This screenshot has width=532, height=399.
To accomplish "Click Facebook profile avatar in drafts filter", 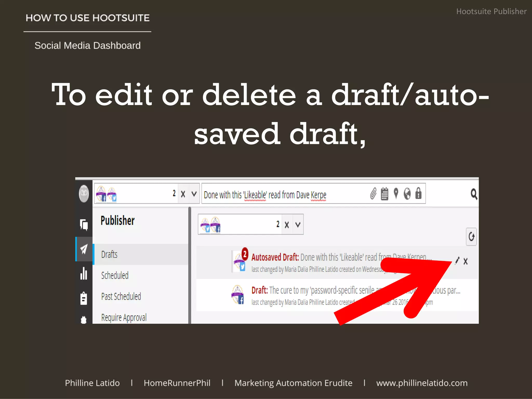I will (215, 224).
